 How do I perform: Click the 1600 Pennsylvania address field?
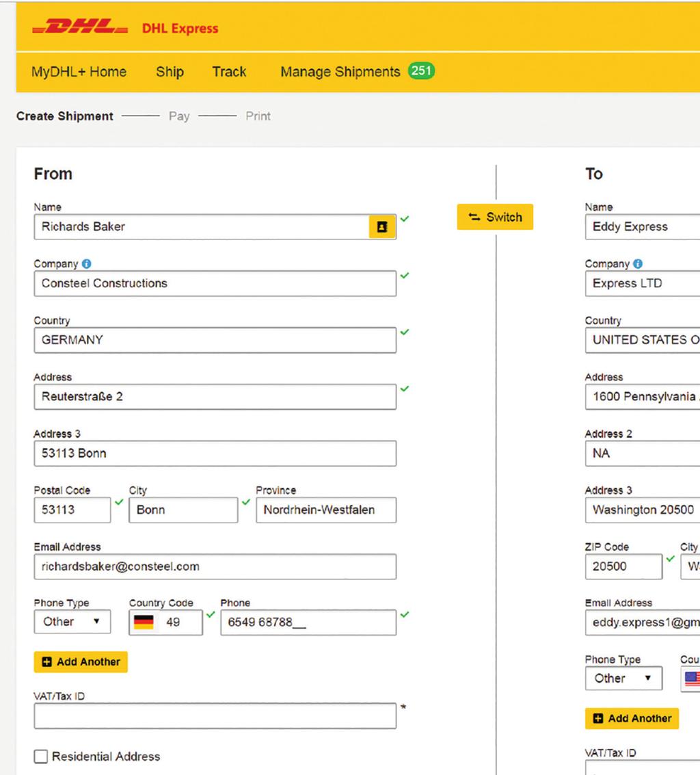pyautogui.click(x=643, y=397)
